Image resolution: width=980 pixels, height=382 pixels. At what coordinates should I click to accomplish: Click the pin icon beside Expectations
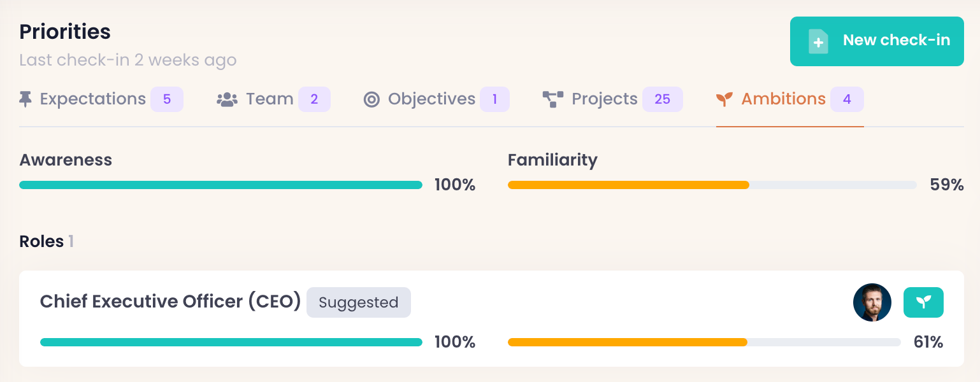coord(25,99)
